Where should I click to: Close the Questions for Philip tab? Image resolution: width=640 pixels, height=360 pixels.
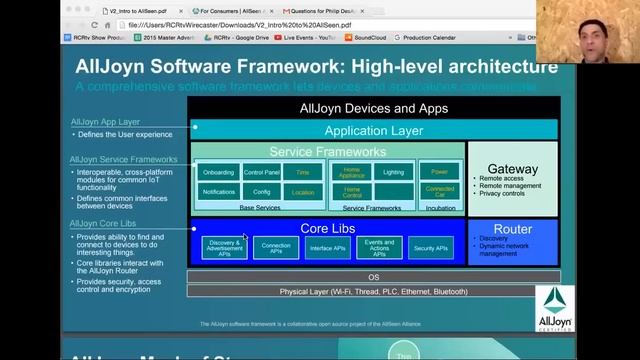pyautogui.click(x=362, y=11)
